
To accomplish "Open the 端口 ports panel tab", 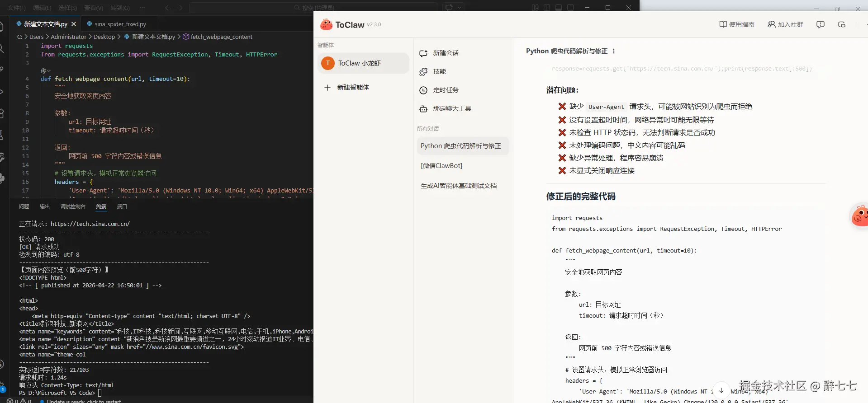I will (x=122, y=206).
